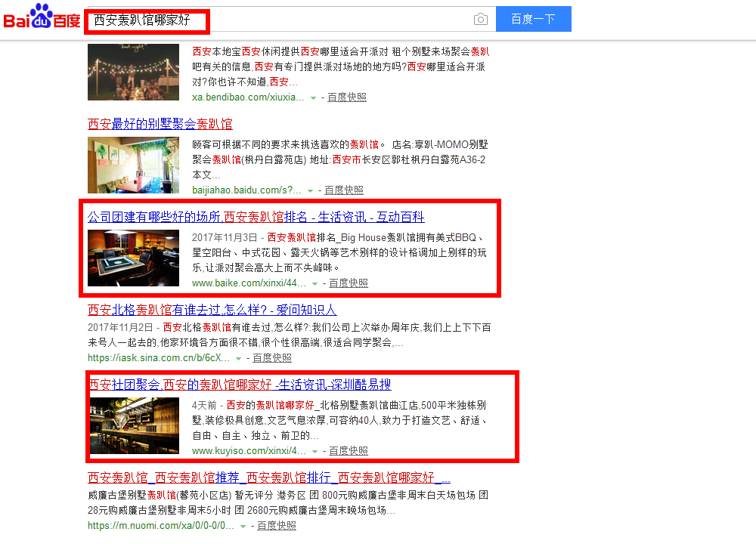Open 百度快照 for baijiahao.baidu.com result
Screen dimensions: 756x544
point(344,190)
